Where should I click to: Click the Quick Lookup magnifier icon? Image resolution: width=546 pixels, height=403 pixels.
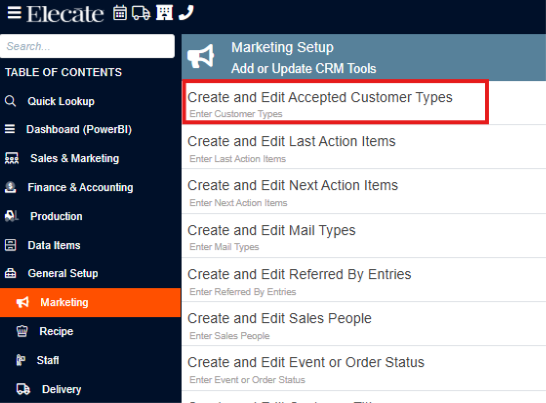tap(10, 101)
